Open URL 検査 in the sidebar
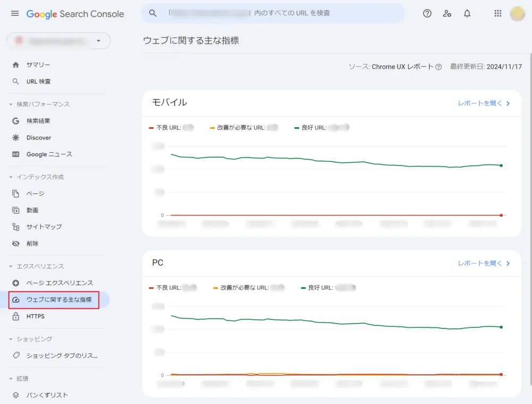 [x=39, y=81]
